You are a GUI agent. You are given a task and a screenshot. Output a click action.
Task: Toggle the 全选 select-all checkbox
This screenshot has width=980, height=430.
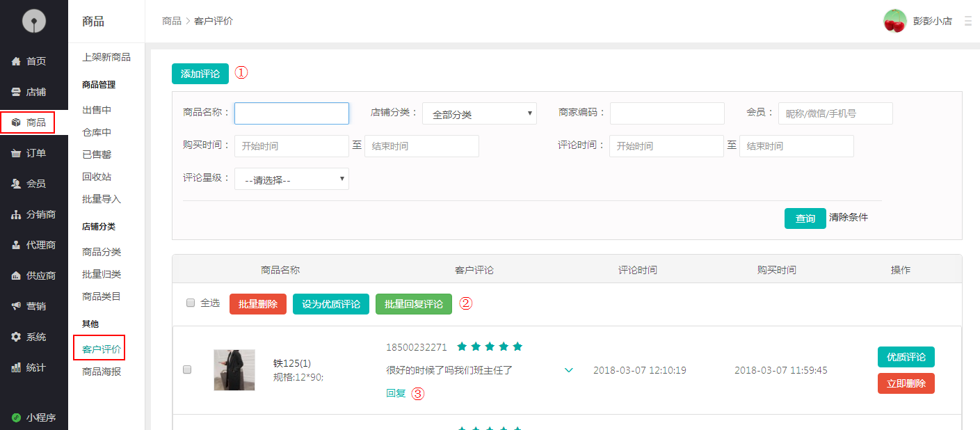[191, 303]
